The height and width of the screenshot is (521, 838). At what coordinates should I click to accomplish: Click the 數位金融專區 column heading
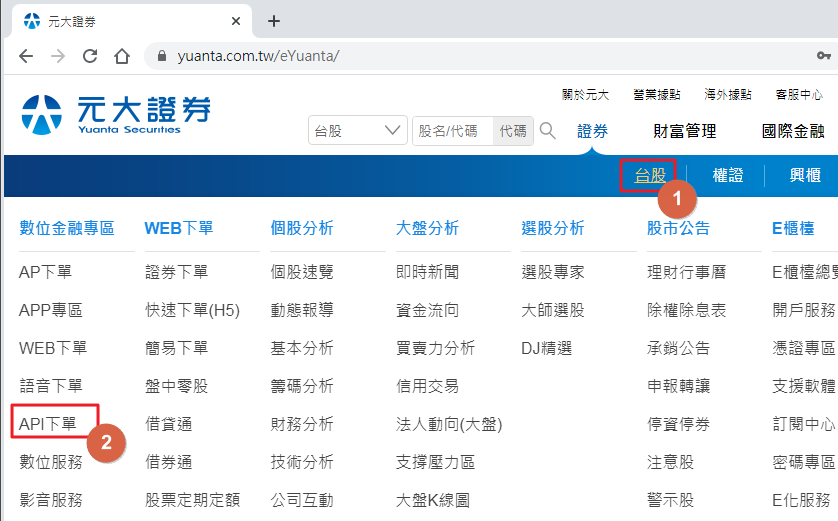(x=67, y=228)
